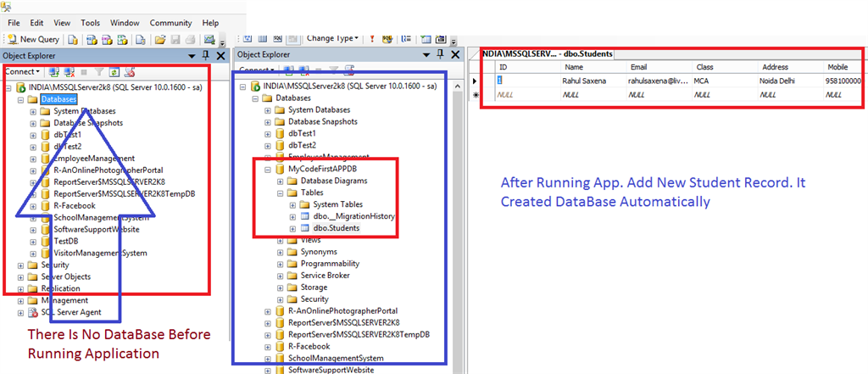This screenshot has width=868, height=374.
Task: Click the New Query toolbar button
Action: pos(34,39)
